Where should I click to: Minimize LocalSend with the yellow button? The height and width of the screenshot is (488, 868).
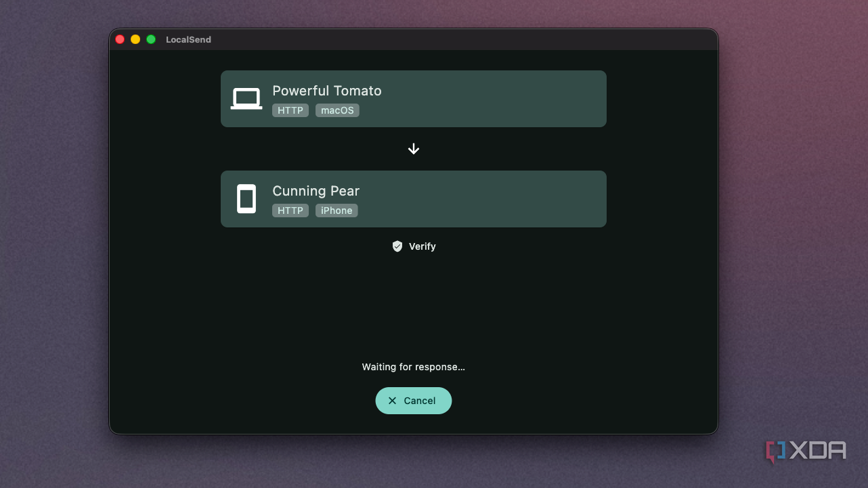(135, 39)
